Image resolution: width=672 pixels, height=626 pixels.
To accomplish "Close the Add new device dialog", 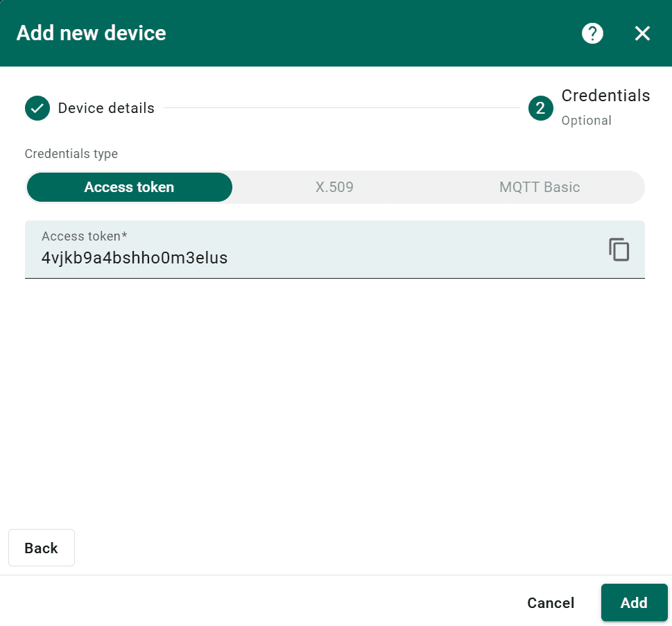I will tap(642, 33).
